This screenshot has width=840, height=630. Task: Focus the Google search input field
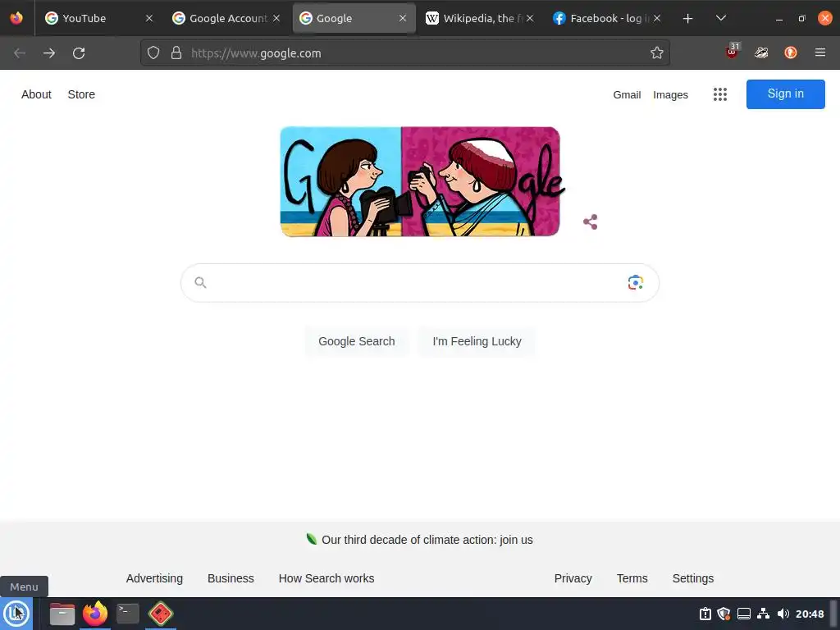point(419,283)
